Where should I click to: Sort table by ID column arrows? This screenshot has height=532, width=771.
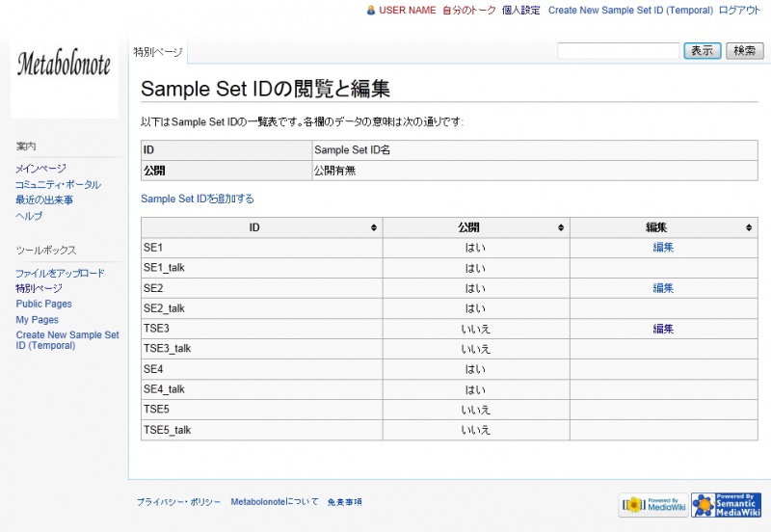(374, 228)
